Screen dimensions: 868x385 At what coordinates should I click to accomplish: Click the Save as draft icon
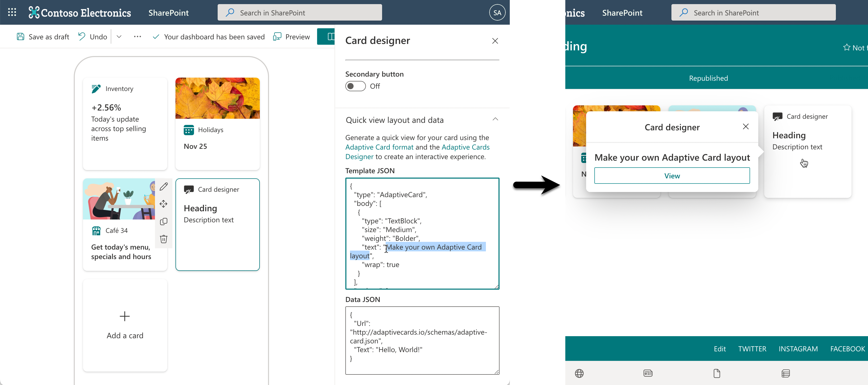point(21,36)
